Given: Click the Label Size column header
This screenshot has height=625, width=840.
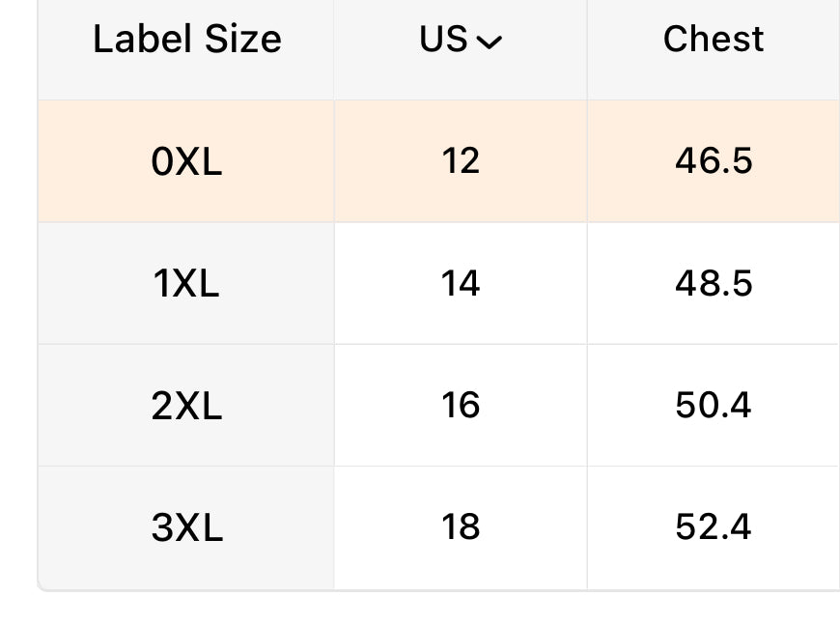Looking at the screenshot, I should (186, 41).
